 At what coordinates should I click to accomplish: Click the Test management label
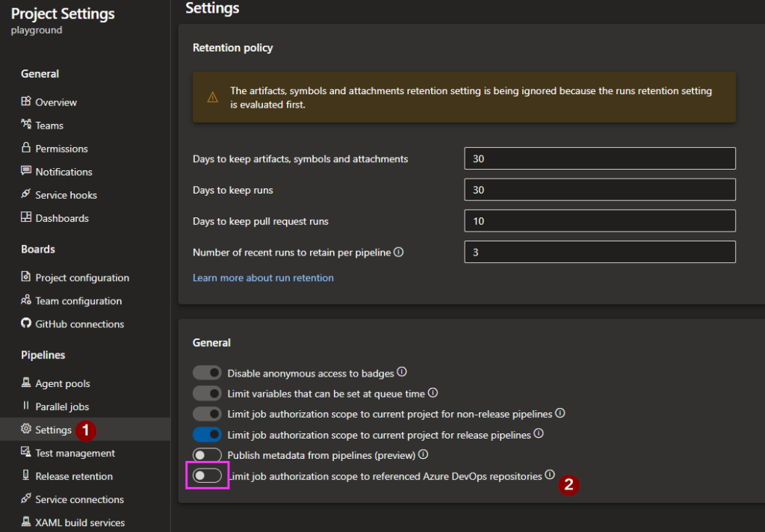click(75, 453)
